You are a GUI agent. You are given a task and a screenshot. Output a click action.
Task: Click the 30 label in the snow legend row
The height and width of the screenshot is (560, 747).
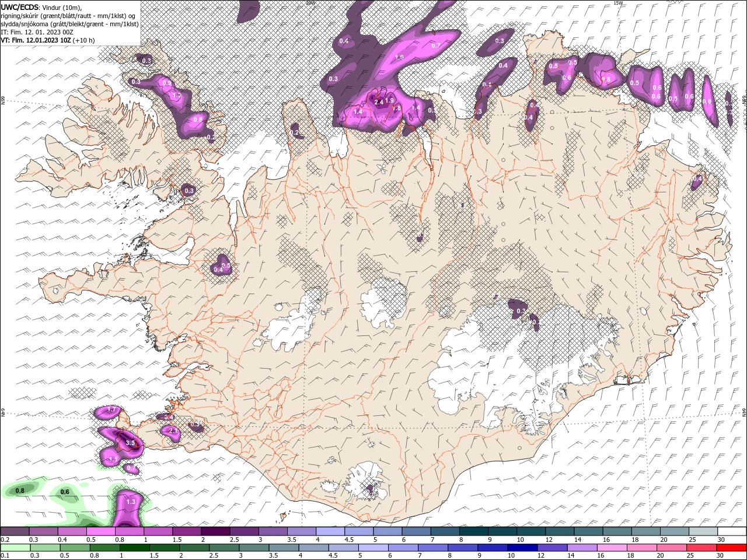click(x=721, y=540)
